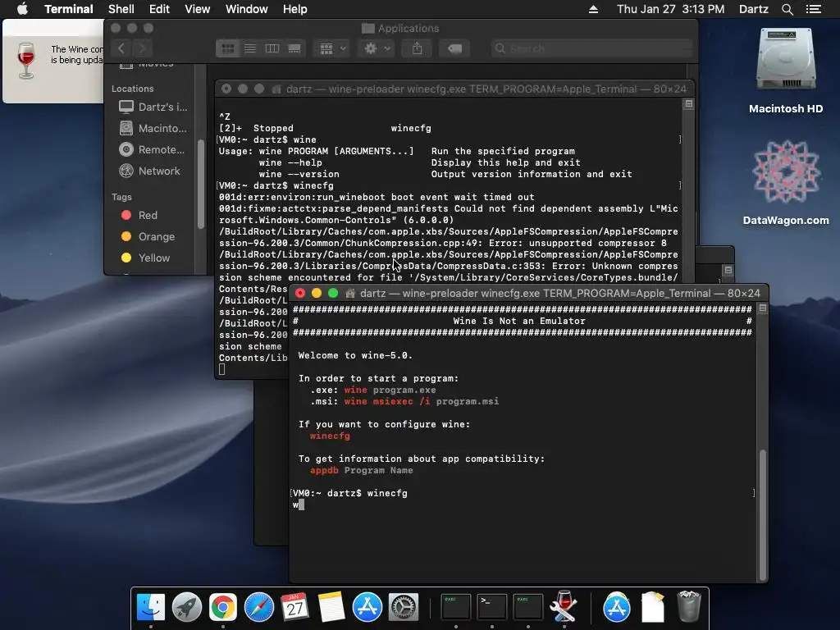Select Remote Disc in Finder sidebar
Viewport: 840px width, 630px height.
pyautogui.click(x=153, y=149)
